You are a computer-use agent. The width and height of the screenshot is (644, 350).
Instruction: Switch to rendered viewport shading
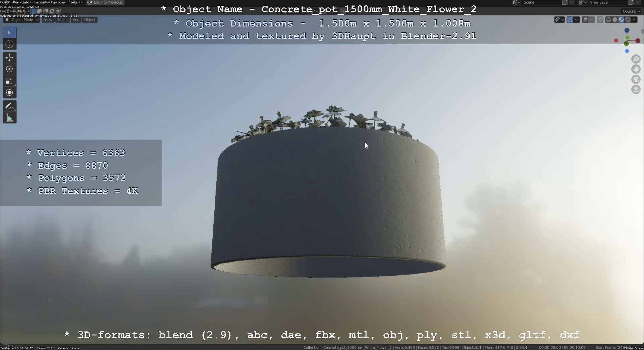click(628, 20)
